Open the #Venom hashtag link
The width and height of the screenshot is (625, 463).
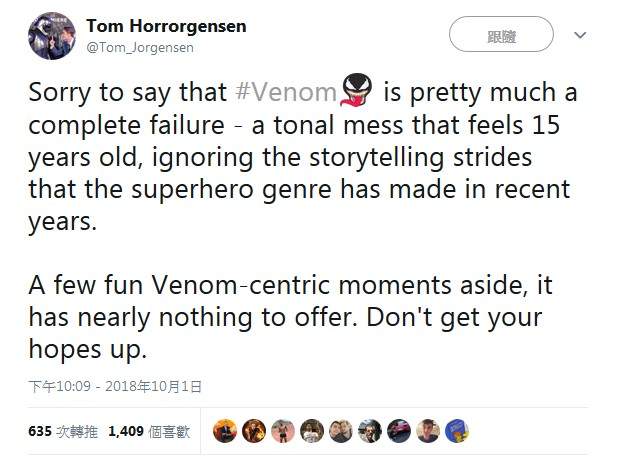(x=286, y=93)
